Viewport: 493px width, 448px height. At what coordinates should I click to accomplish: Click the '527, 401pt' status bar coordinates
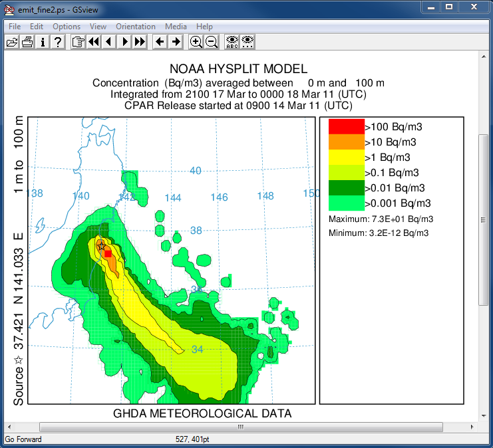(192, 439)
